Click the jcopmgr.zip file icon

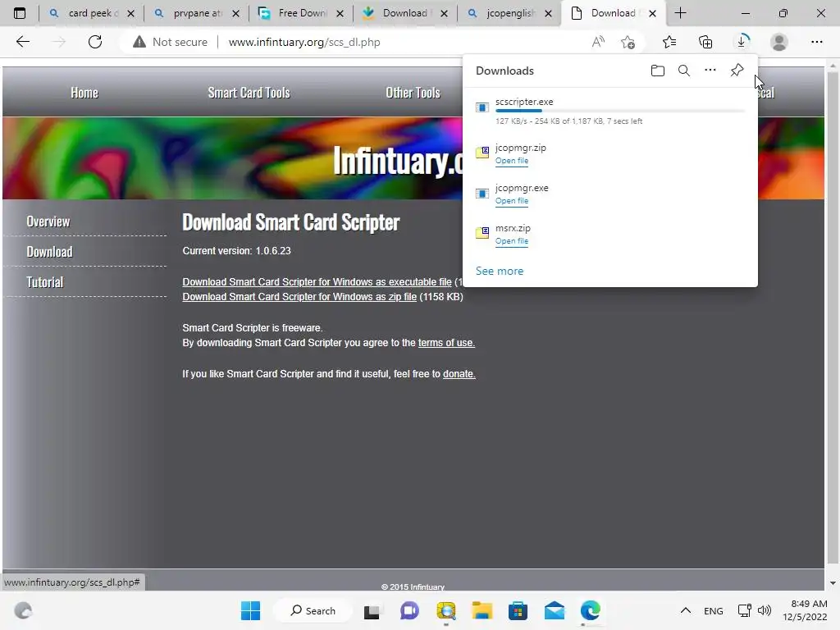482,153
